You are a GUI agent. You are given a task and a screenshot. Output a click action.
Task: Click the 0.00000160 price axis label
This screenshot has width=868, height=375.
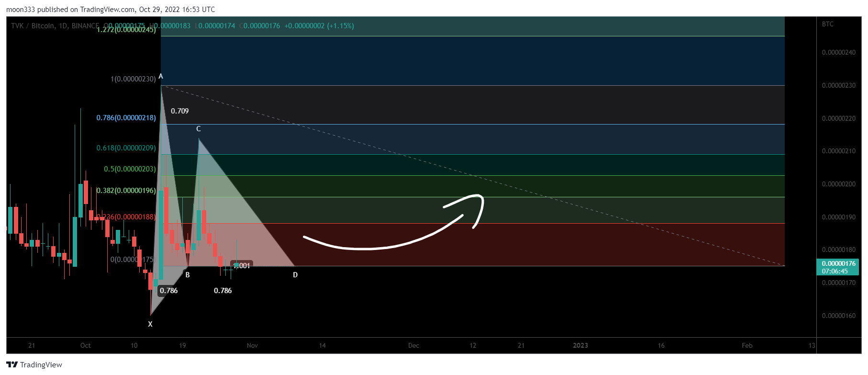click(x=838, y=316)
